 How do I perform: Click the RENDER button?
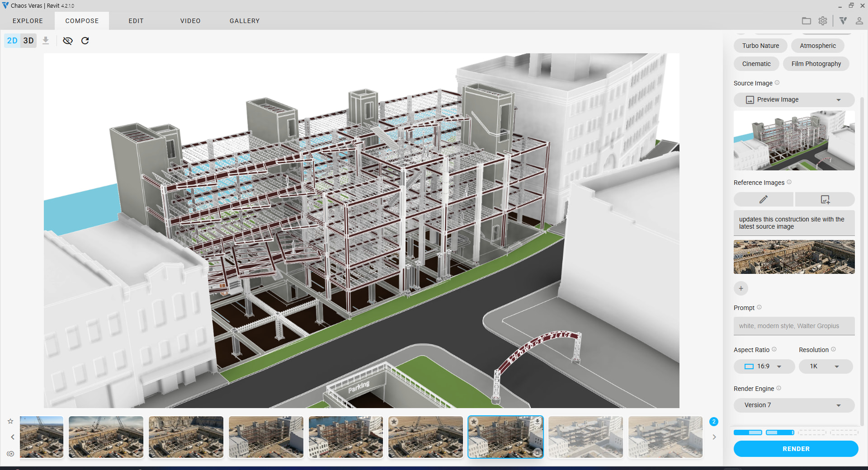[796, 449]
